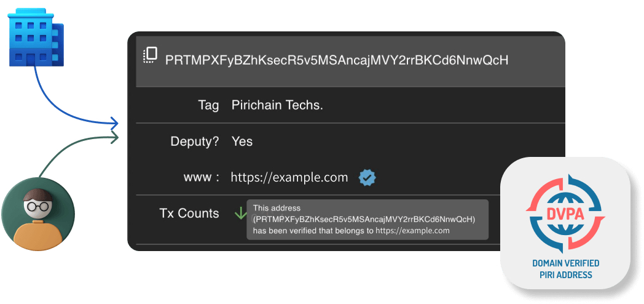
Task: Click the red DVPA text in logo
Action: click(565, 214)
